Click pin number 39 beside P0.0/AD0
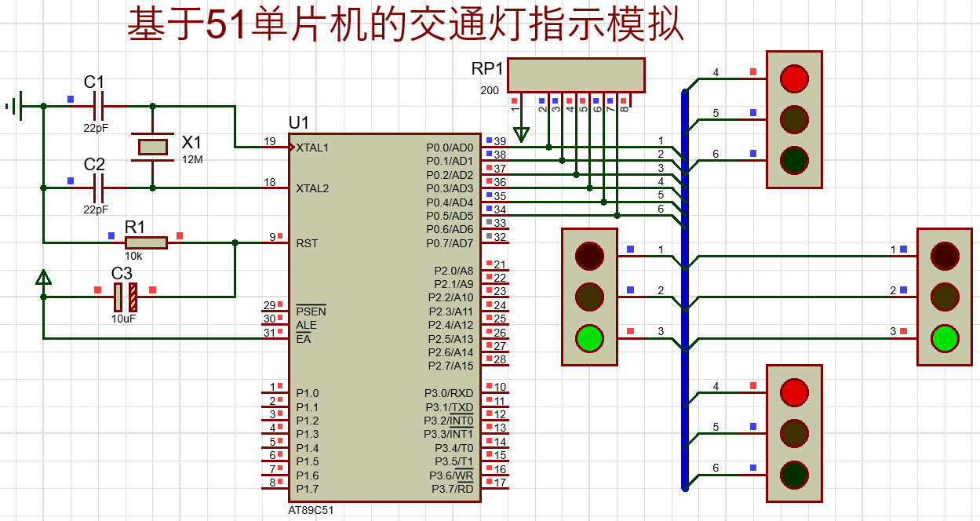This screenshot has height=521, width=980. [500, 141]
